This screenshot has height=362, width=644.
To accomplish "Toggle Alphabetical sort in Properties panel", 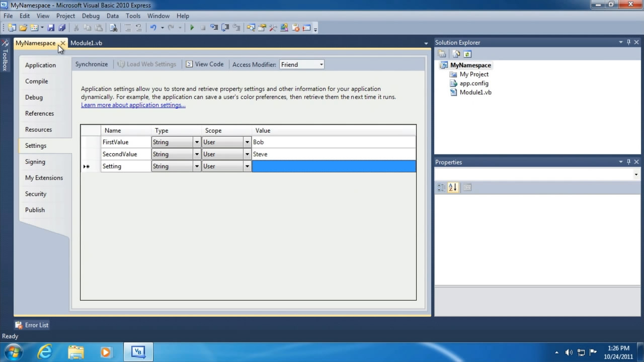I will 453,188.
